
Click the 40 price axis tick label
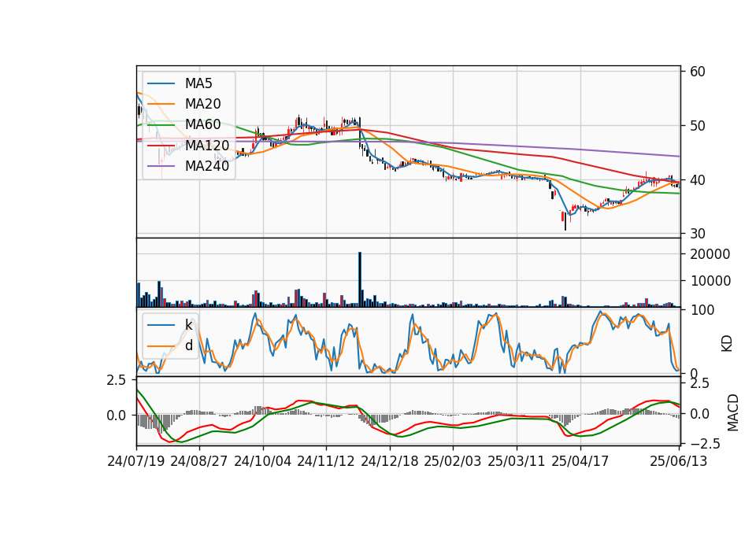(x=698, y=180)
